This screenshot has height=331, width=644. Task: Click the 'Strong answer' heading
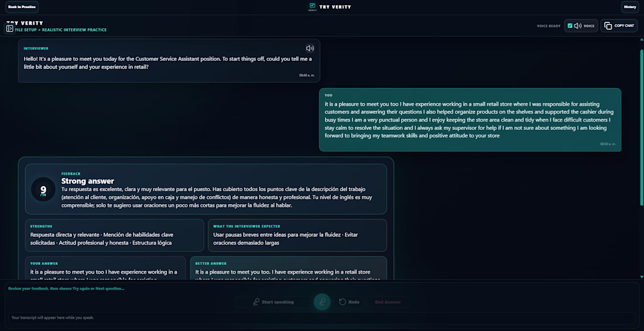click(x=87, y=181)
